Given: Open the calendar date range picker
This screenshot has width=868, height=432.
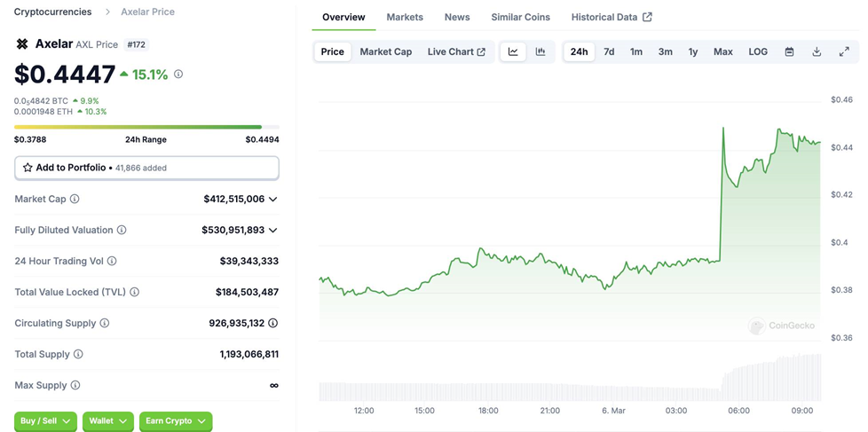Looking at the screenshot, I should (x=789, y=51).
